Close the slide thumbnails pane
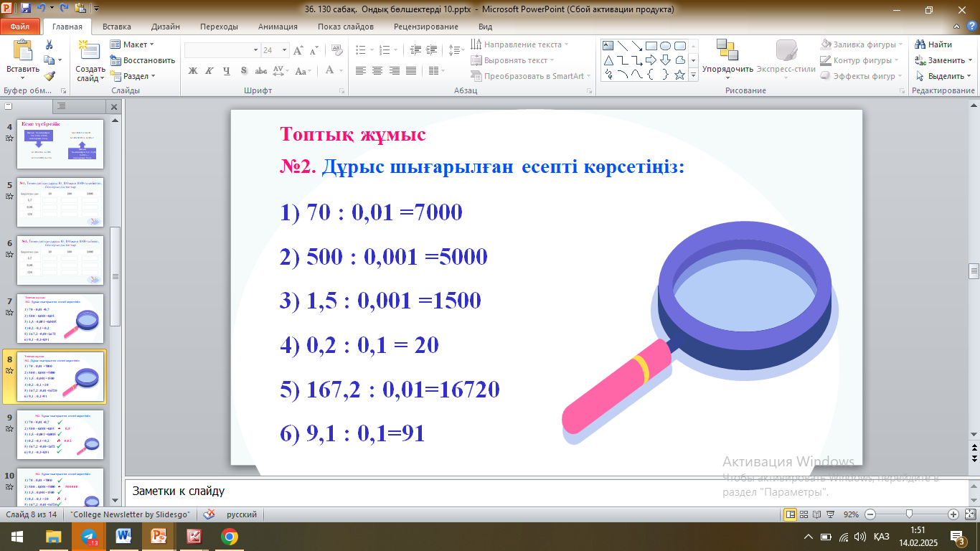The width and height of the screenshot is (980, 551). pos(113,106)
